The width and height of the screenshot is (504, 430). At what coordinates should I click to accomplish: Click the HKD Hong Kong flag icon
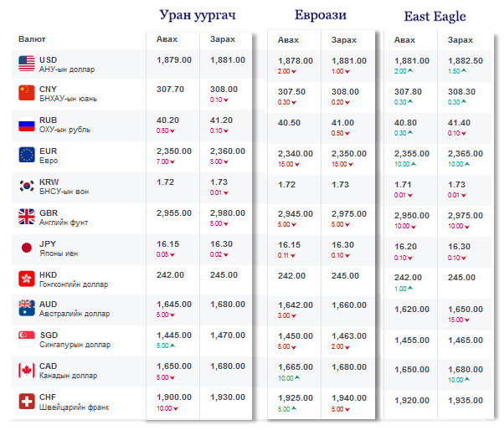[26, 279]
